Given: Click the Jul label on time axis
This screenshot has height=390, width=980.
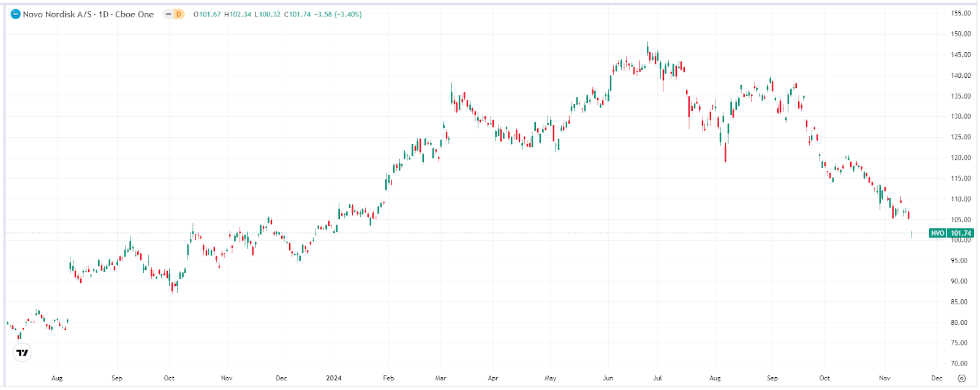Looking at the screenshot, I should (x=657, y=378).
